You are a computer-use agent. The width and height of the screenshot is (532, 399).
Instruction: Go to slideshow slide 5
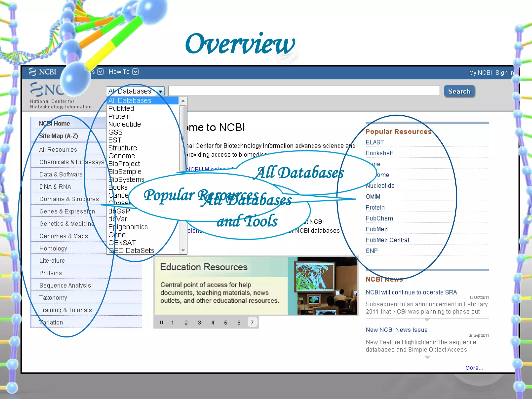225,323
